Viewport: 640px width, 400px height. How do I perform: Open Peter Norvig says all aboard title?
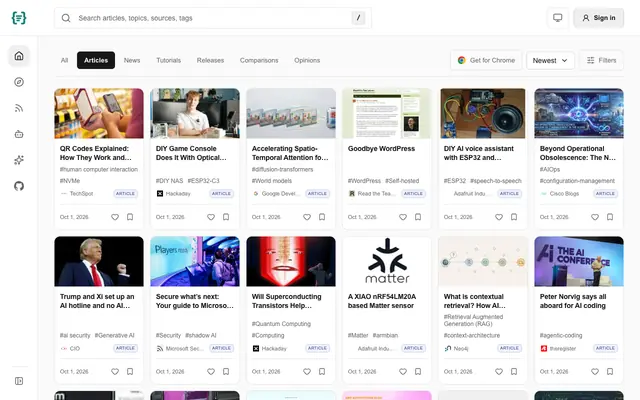pos(573,301)
